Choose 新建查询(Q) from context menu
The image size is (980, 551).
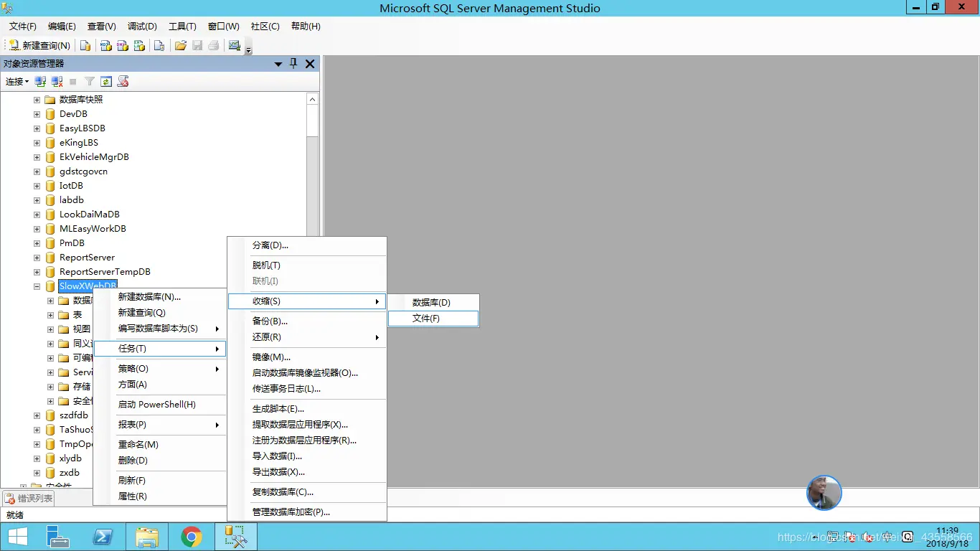[x=159, y=313]
